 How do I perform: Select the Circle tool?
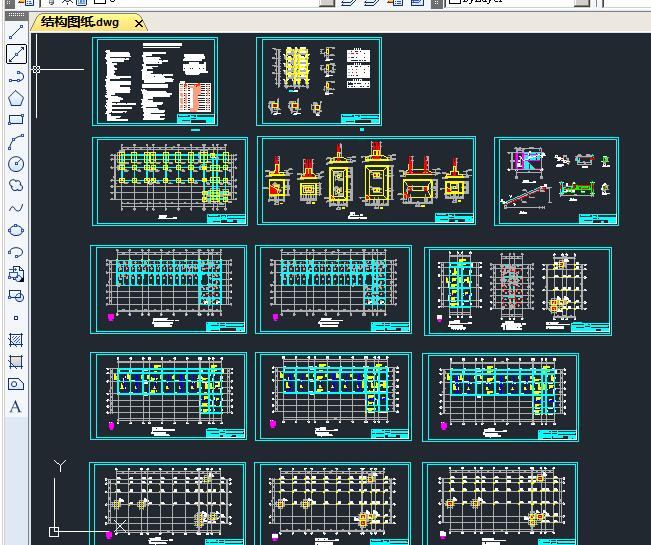(16, 164)
